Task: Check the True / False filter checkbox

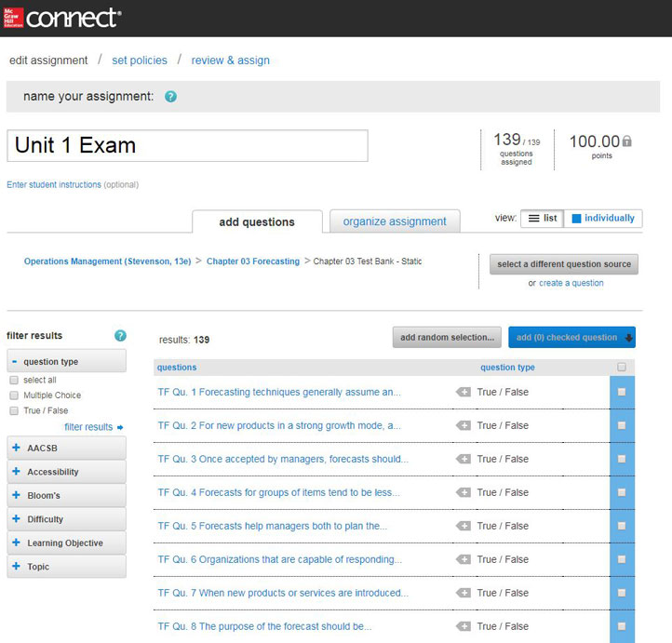Action: (x=14, y=410)
